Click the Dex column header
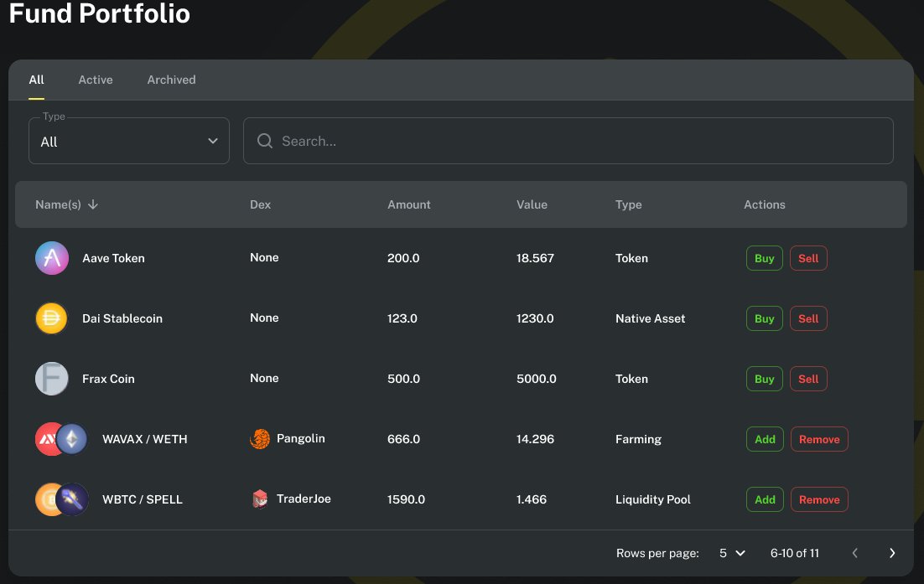924x584 pixels. (x=260, y=204)
